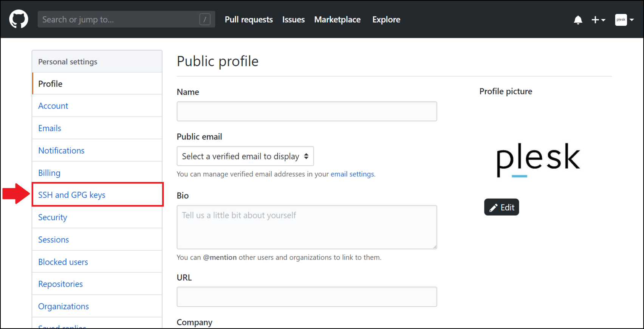Focus the Search or jump to field

126,19
